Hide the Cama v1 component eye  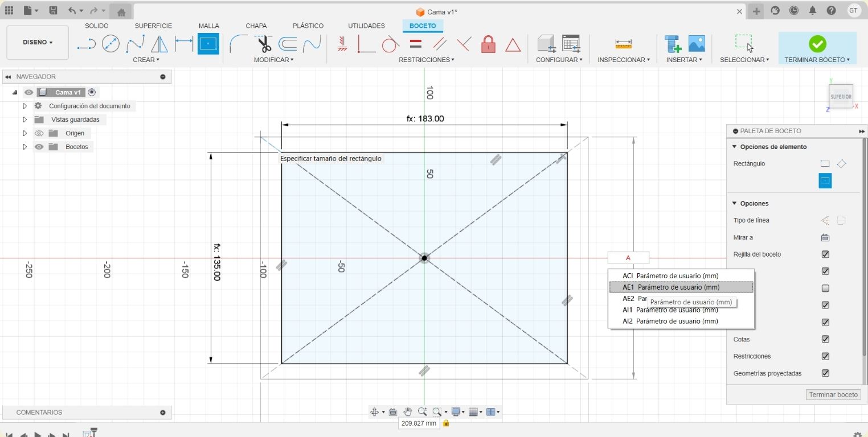tap(28, 92)
